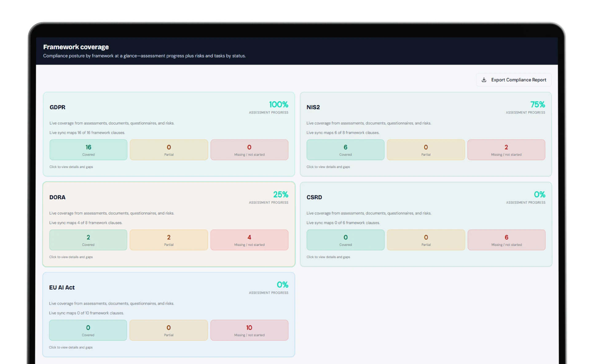The width and height of the screenshot is (590, 364).
Task: Select DORA 4 Missing / not started tile
Action: [249, 240]
